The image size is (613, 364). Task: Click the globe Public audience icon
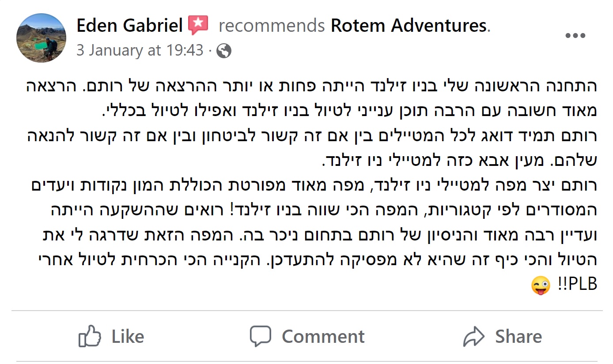tap(224, 51)
